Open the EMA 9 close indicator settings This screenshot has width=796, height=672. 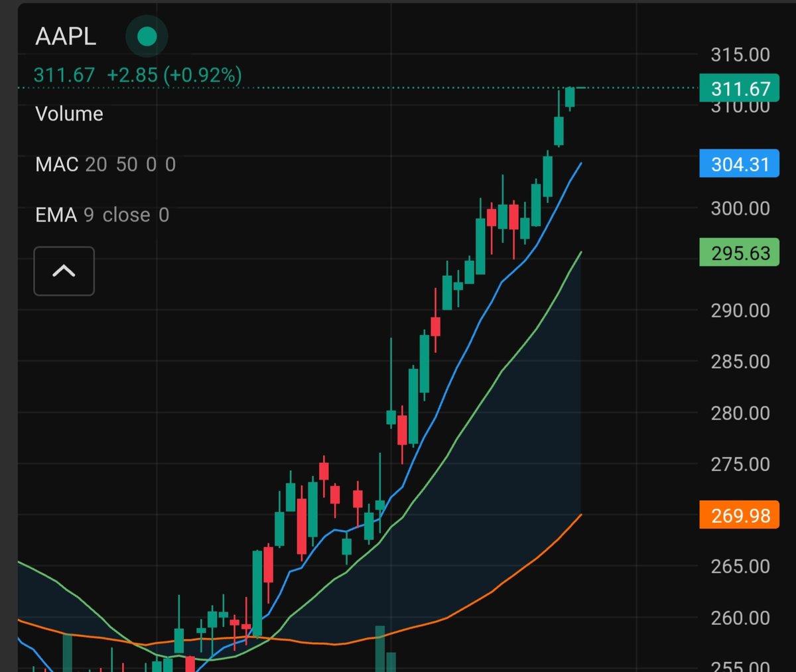pyautogui.click(x=102, y=214)
